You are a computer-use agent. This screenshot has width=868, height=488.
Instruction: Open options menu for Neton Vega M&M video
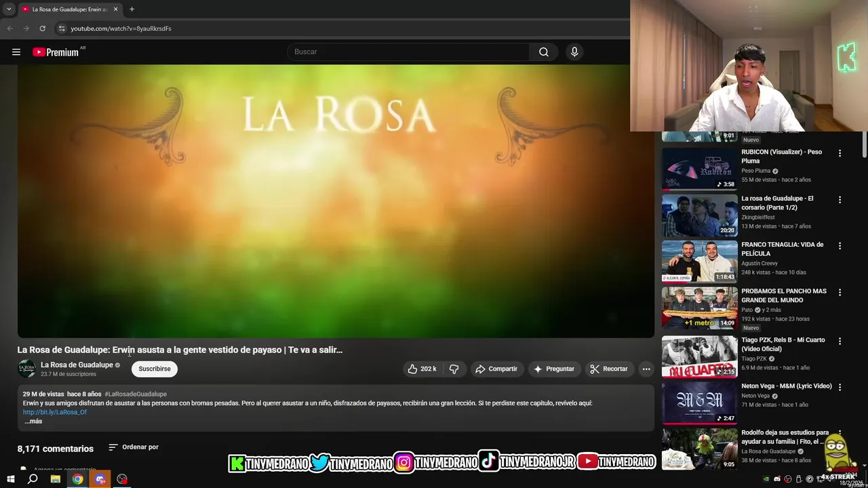click(x=840, y=388)
